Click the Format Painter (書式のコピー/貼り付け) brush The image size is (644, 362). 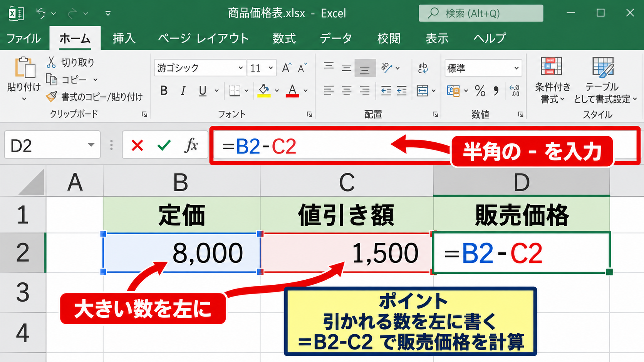coord(51,96)
